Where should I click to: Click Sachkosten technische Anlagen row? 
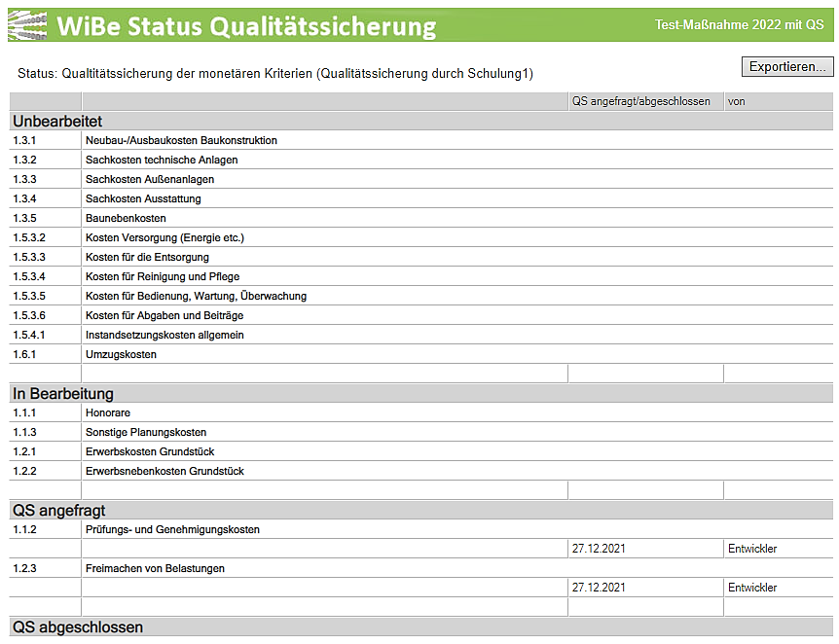coord(162,160)
